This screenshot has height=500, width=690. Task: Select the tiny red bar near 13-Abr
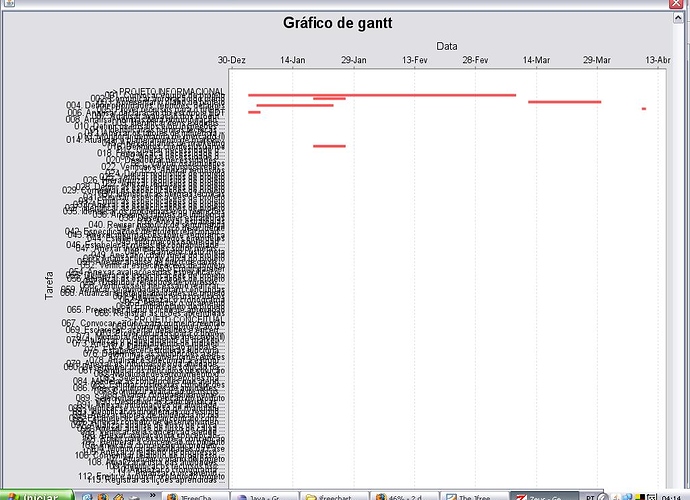pos(644,109)
